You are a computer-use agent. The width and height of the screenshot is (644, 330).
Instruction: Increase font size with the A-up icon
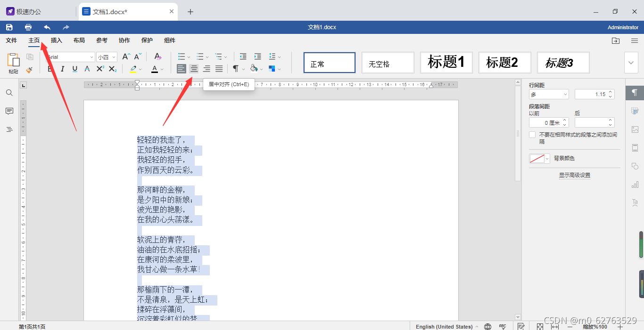coord(126,56)
